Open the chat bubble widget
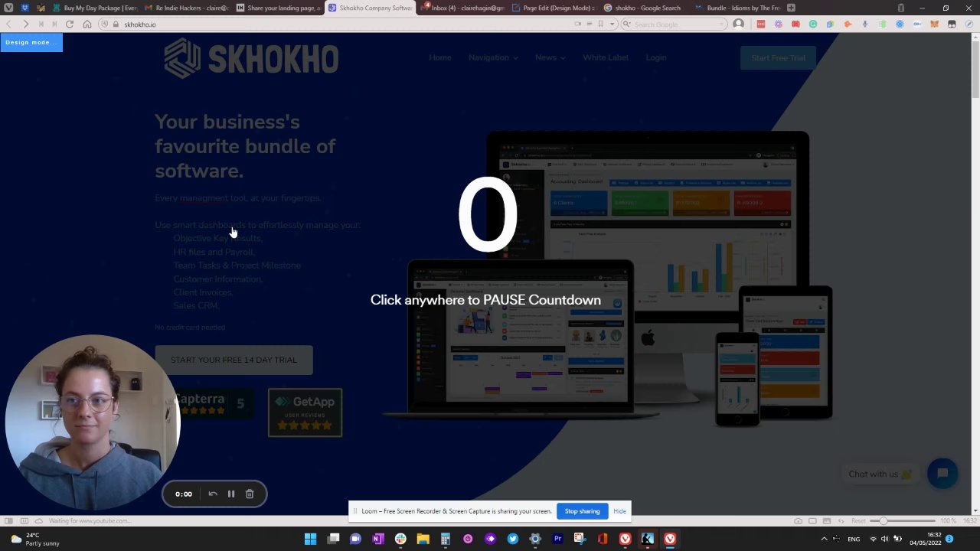This screenshot has width=980, height=551. point(942,473)
